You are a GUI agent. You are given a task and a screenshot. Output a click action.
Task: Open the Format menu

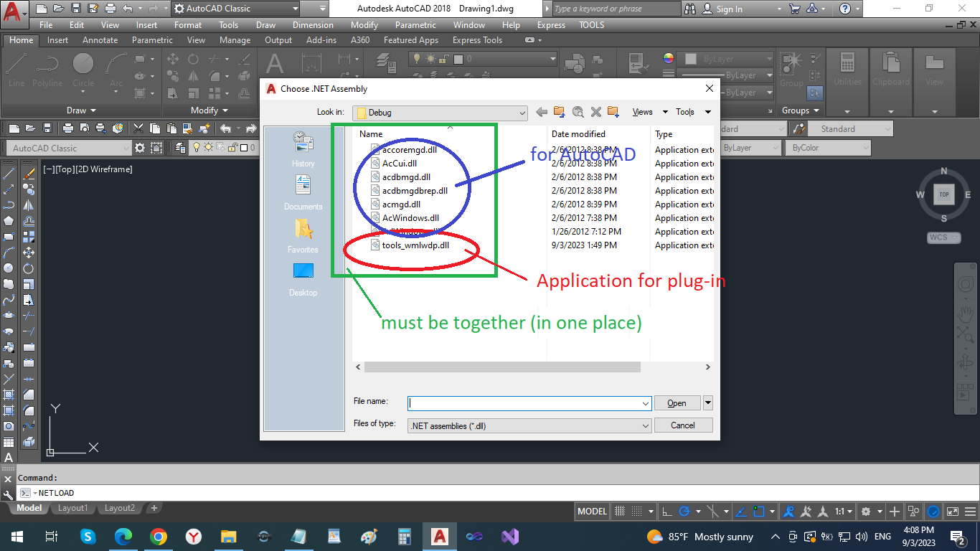(x=188, y=24)
